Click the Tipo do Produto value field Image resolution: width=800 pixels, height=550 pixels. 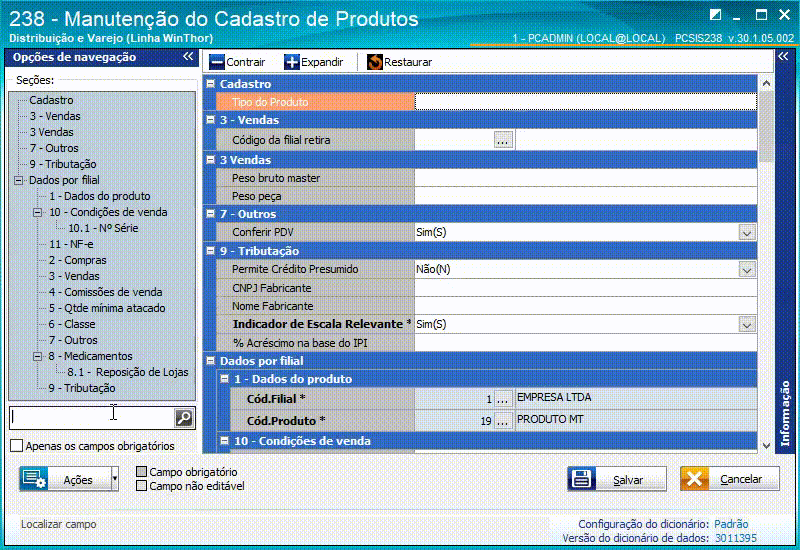pyautogui.click(x=586, y=102)
